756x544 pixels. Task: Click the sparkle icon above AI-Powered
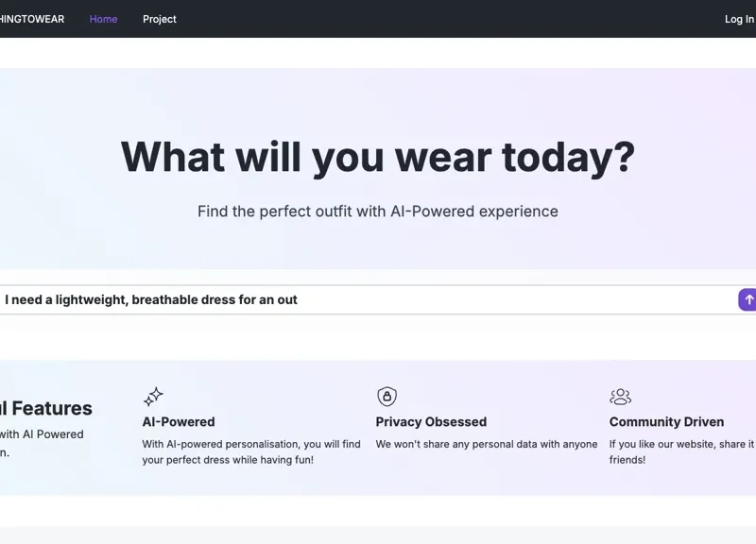(x=153, y=397)
